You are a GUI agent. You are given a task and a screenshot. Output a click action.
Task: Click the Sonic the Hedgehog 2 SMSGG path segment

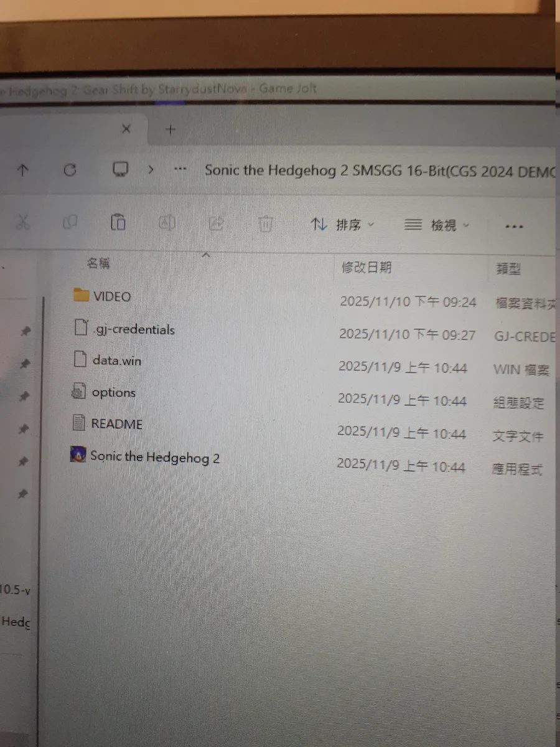pyautogui.click(x=379, y=171)
